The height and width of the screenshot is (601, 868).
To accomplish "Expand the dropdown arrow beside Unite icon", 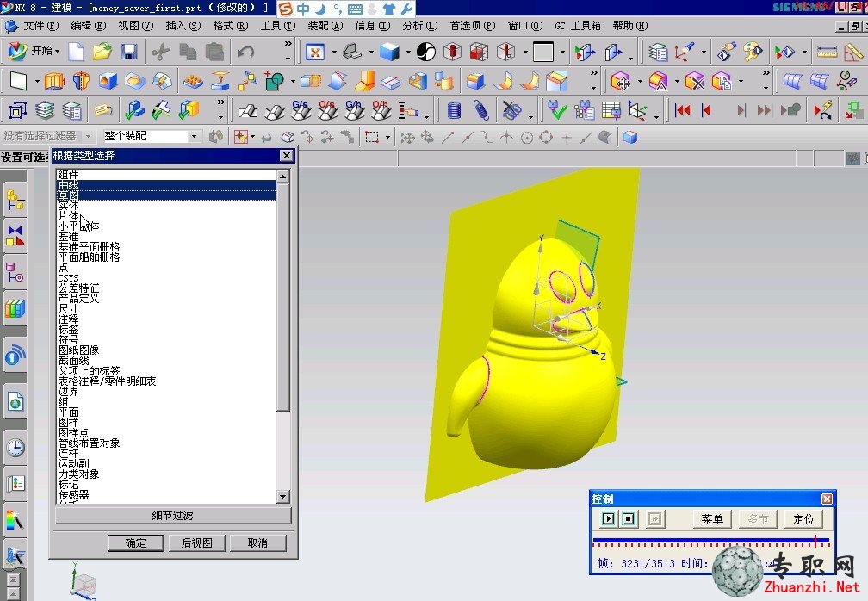I will [x=293, y=82].
